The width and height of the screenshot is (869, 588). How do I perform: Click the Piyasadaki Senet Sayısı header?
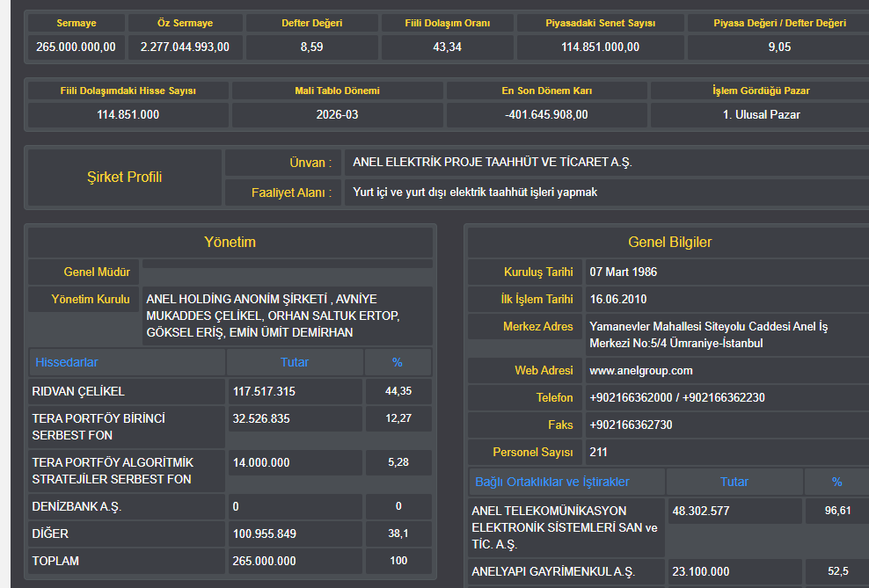point(600,23)
